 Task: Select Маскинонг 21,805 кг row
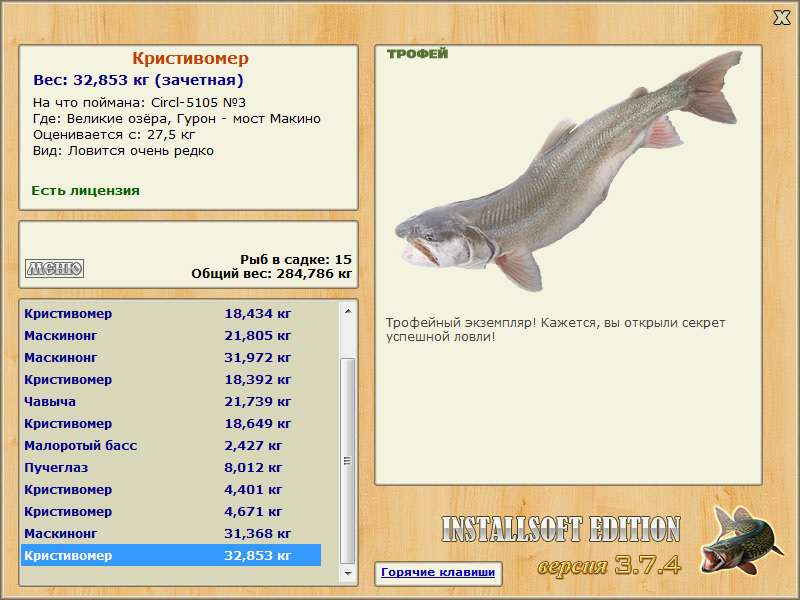pyautogui.click(x=171, y=335)
